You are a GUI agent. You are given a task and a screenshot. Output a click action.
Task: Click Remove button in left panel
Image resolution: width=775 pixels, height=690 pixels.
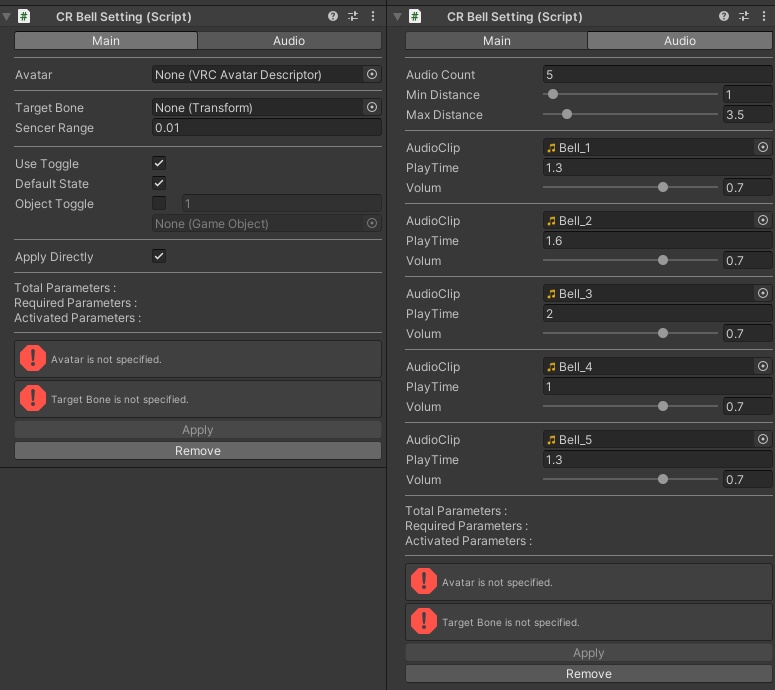click(198, 451)
